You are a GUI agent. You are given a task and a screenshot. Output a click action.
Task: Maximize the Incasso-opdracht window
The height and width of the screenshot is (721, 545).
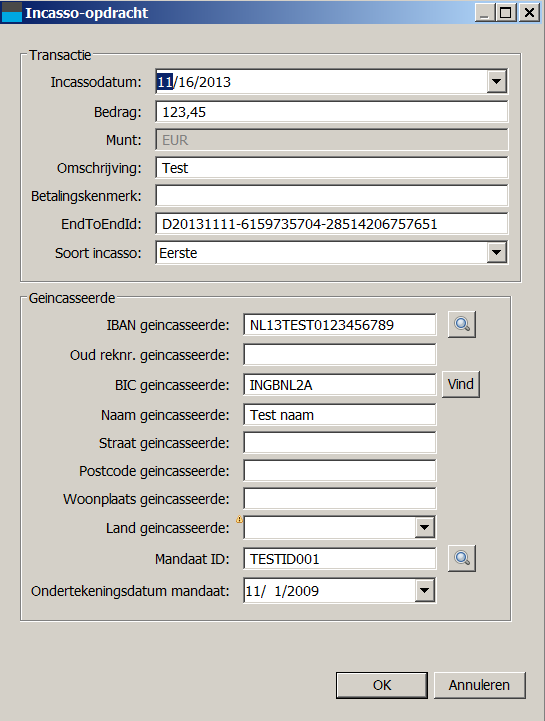pyautogui.click(x=506, y=12)
